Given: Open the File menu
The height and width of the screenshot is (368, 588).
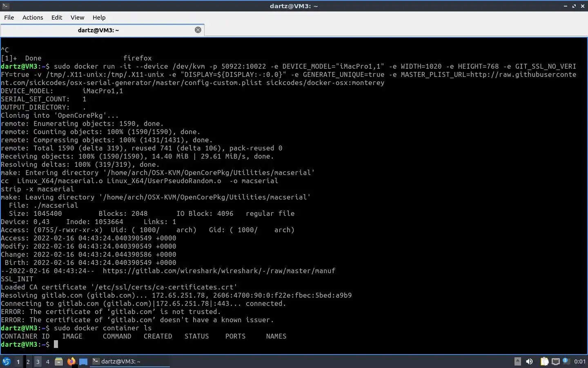Looking at the screenshot, I should (x=9, y=18).
